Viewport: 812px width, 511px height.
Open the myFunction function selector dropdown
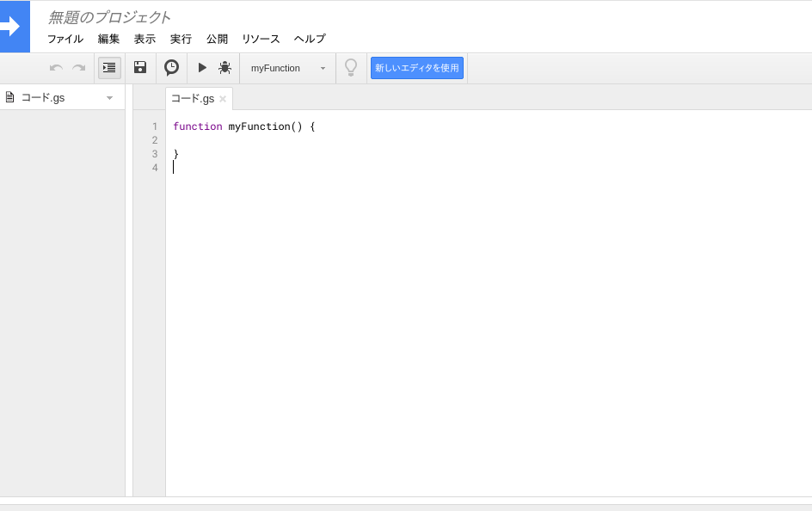[x=287, y=67]
